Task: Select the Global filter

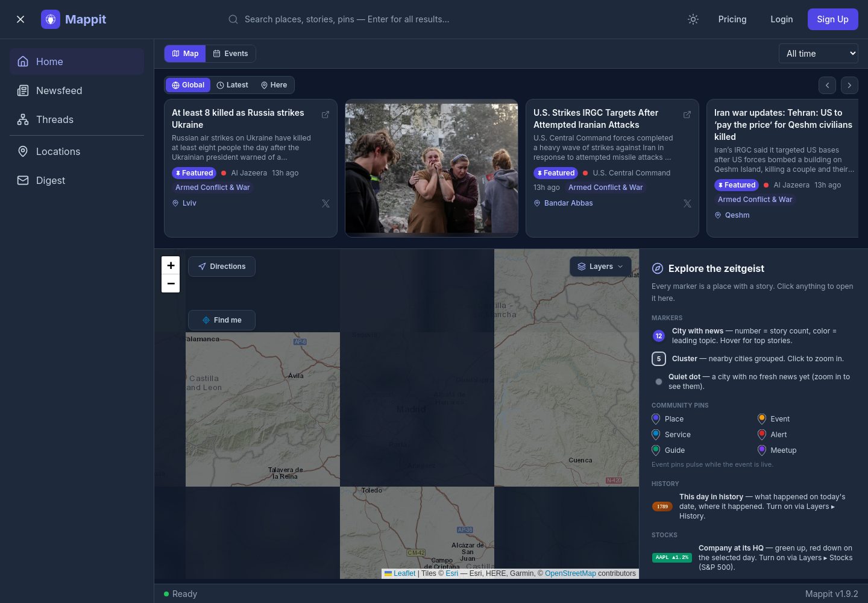Action: (x=188, y=85)
